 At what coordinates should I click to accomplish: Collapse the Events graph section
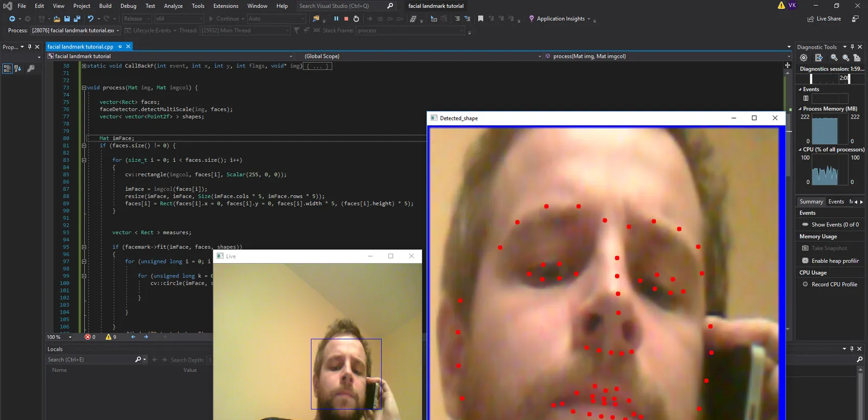[800, 89]
